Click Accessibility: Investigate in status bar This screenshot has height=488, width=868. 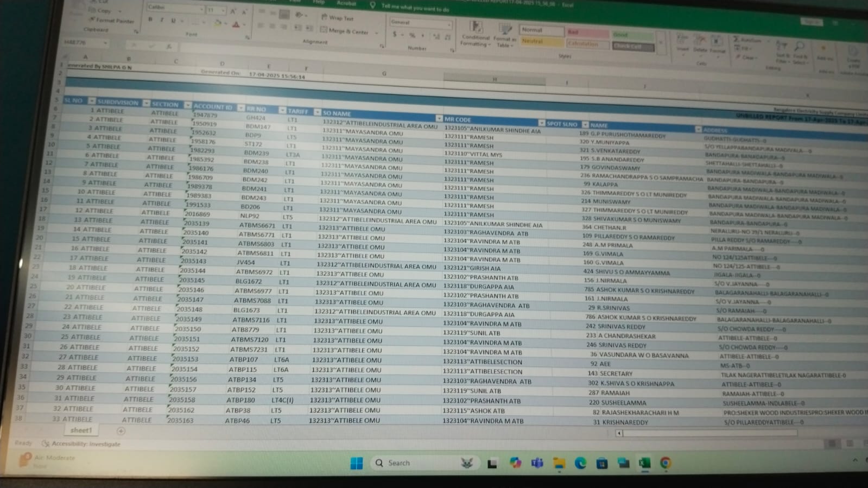click(81, 443)
